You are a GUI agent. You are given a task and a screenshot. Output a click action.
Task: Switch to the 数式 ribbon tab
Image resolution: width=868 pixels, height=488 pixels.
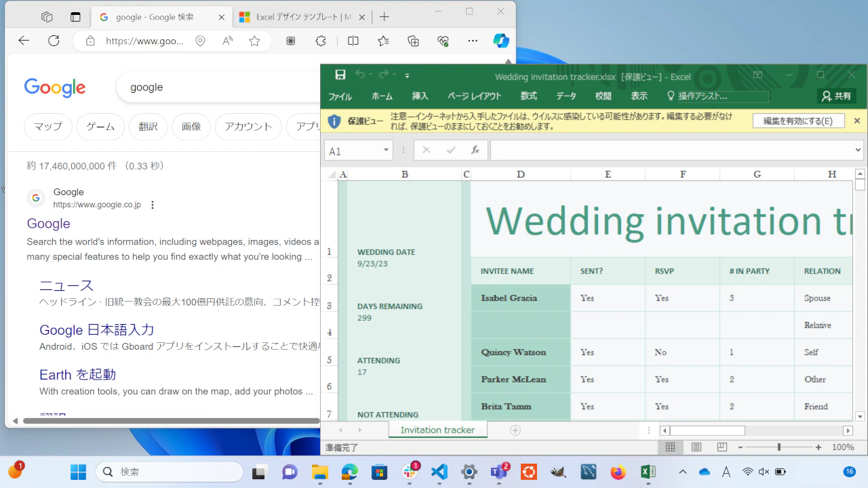[529, 96]
